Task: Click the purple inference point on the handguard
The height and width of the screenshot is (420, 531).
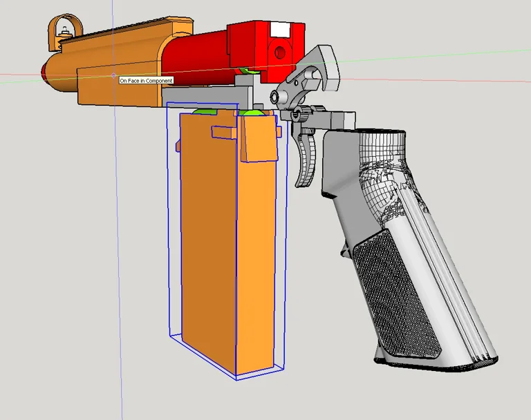Action: click(114, 75)
